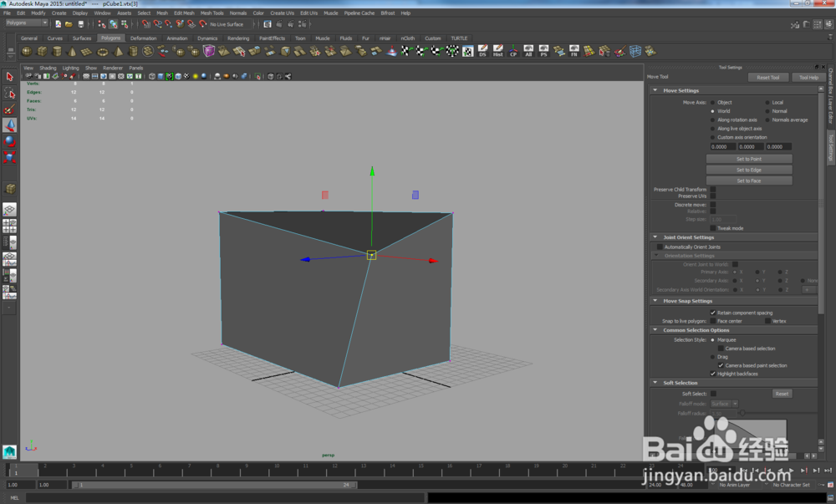Toggle Highlight backfaces checkbox
Screen dimensions: 836x504
pyautogui.click(x=713, y=374)
